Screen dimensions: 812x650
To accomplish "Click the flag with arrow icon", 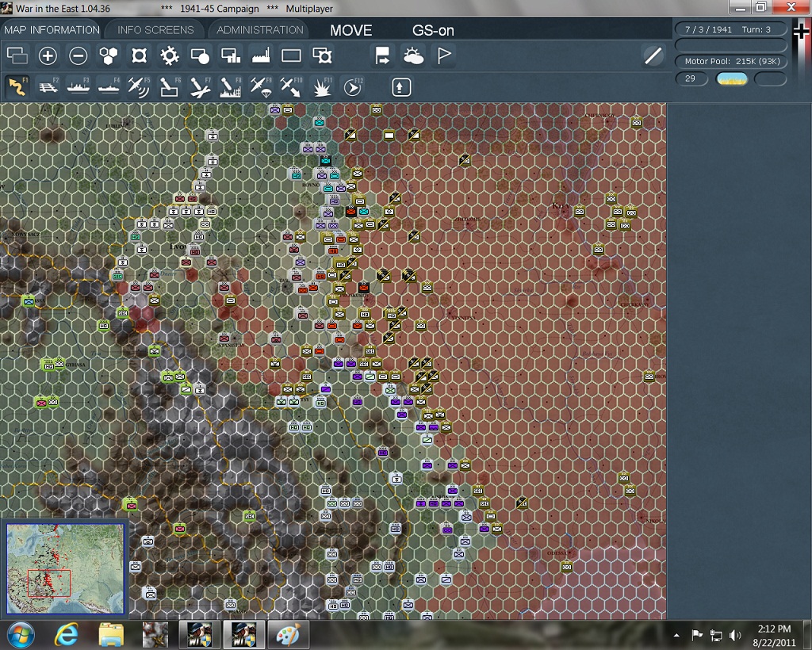I will (x=383, y=55).
